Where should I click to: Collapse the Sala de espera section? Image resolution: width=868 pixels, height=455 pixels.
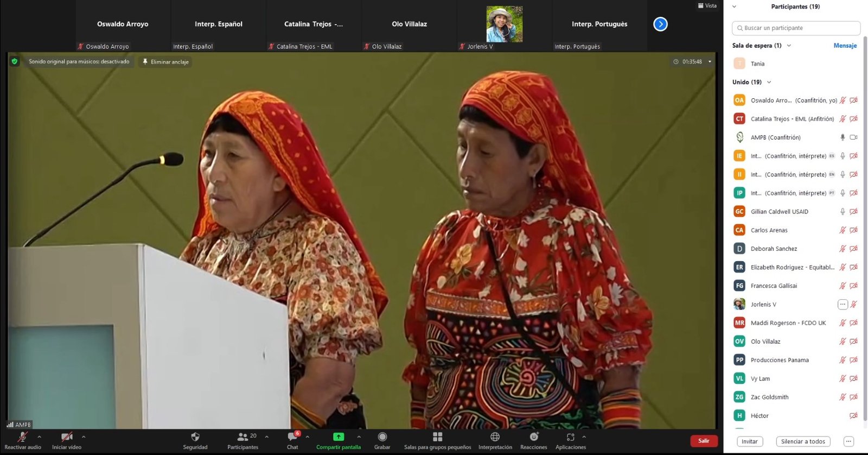point(789,46)
